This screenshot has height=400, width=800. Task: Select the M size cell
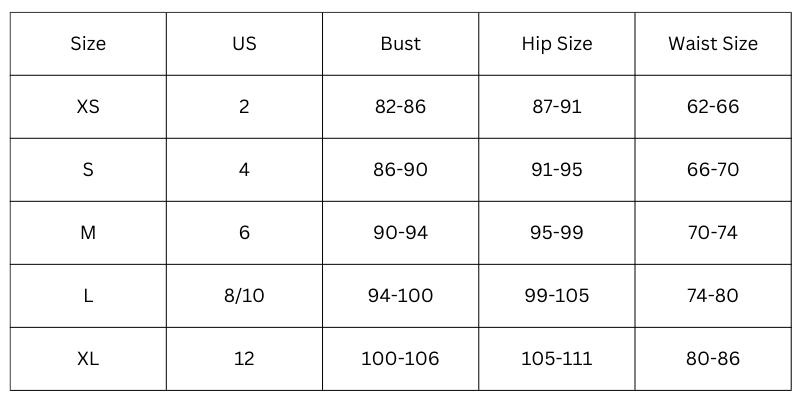(88, 233)
